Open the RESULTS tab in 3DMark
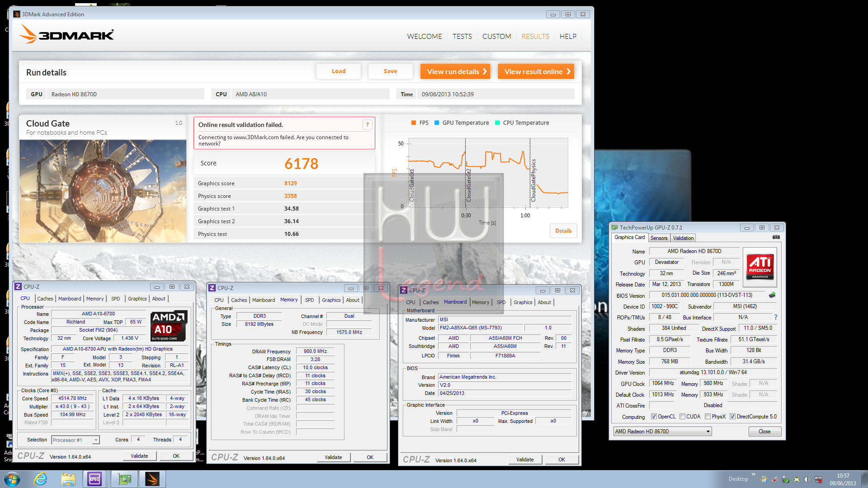The image size is (868, 488). tap(535, 36)
